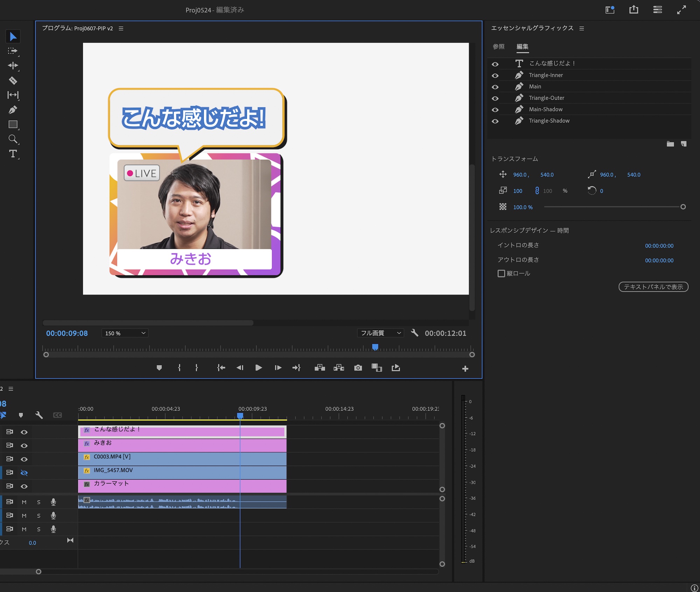Image resolution: width=700 pixels, height=592 pixels.
Task: Hide the Triangle-Inner layer
Action: (x=495, y=76)
